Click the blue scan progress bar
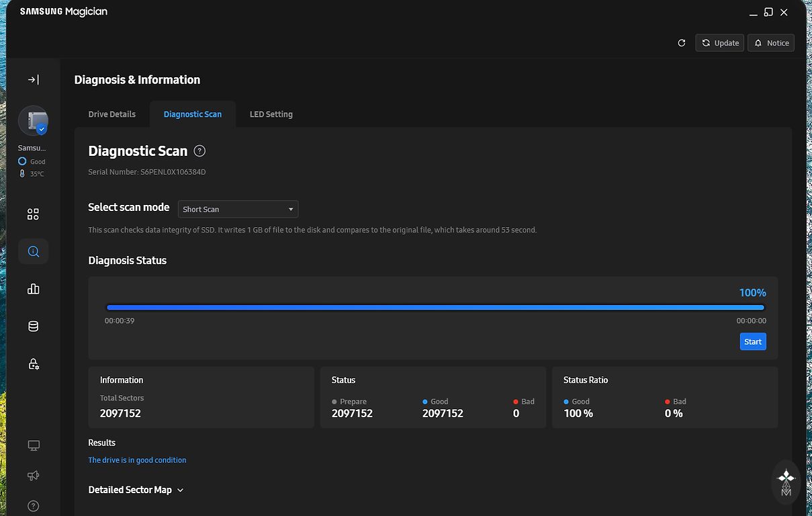 point(435,308)
